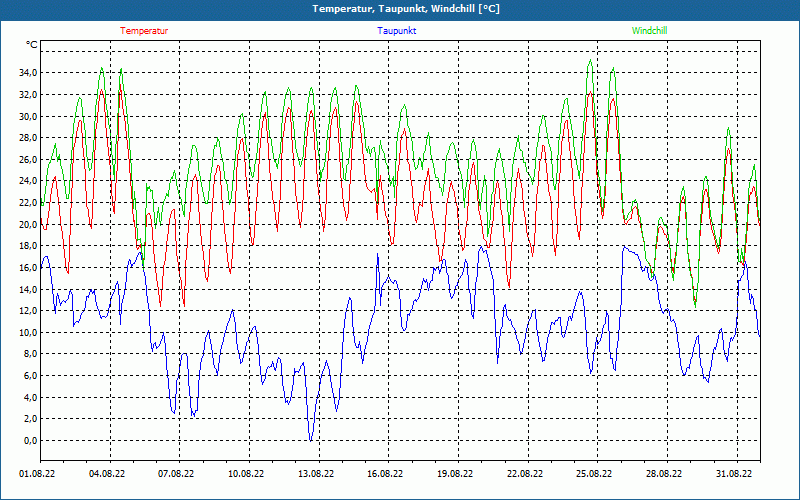Click the blue Taupunkt legend label
Screen dimensions: 800x500
pyautogui.click(x=397, y=31)
